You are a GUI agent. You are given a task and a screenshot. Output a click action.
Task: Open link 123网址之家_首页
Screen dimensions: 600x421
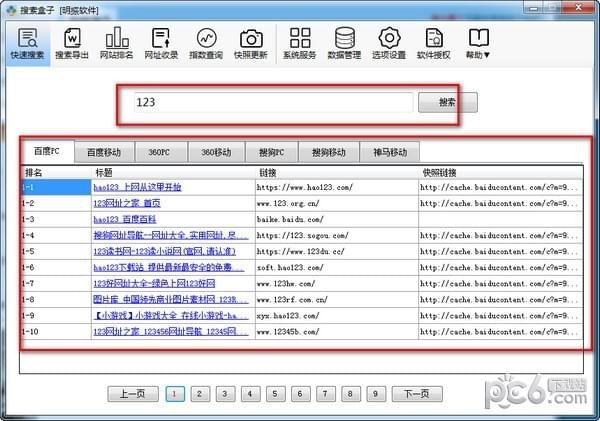[x=127, y=203]
